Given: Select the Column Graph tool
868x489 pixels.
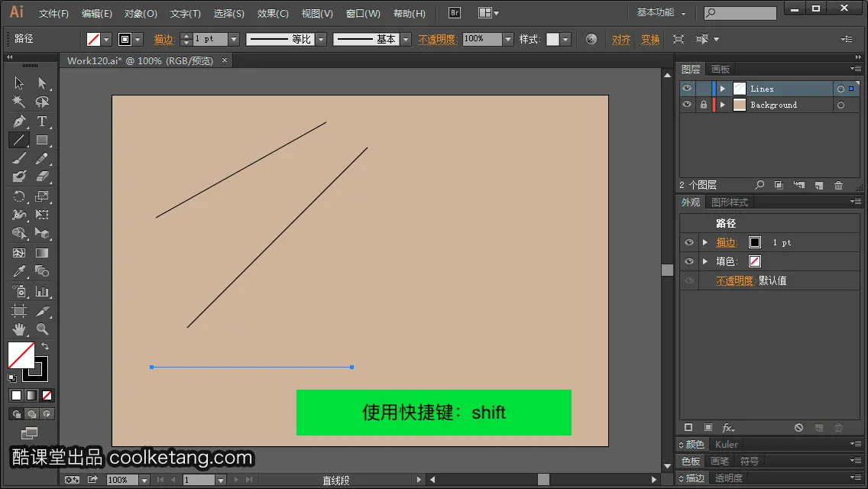Looking at the screenshot, I should (x=42, y=291).
